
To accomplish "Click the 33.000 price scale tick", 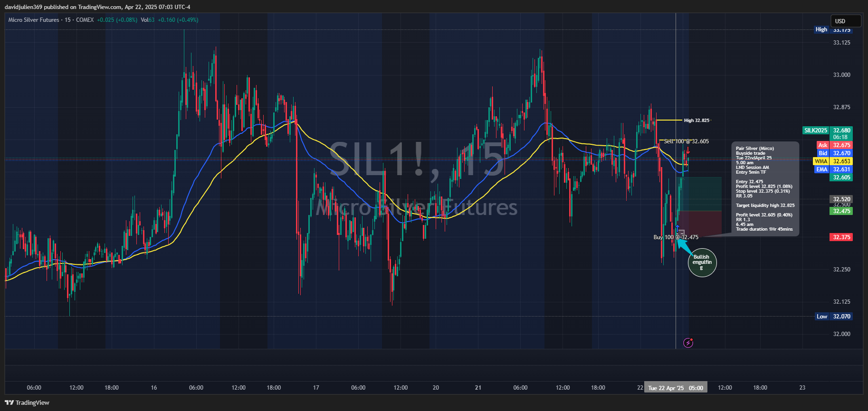I will pos(841,75).
